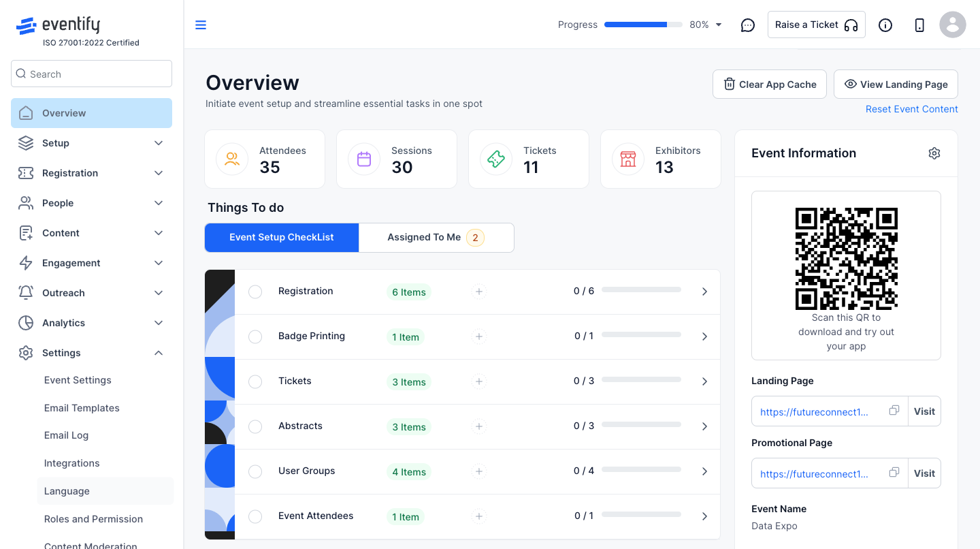Click the Tickets card icon

pyautogui.click(x=496, y=159)
